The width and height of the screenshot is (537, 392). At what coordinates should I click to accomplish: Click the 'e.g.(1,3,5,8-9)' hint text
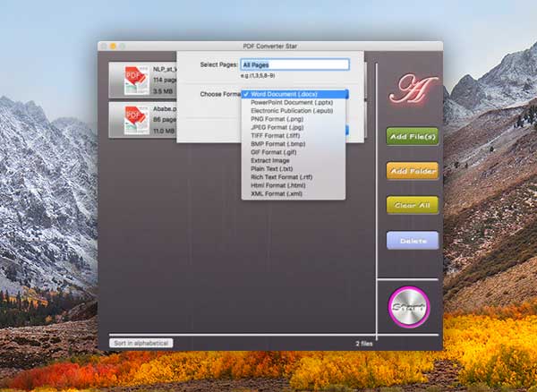click(258, 75)
